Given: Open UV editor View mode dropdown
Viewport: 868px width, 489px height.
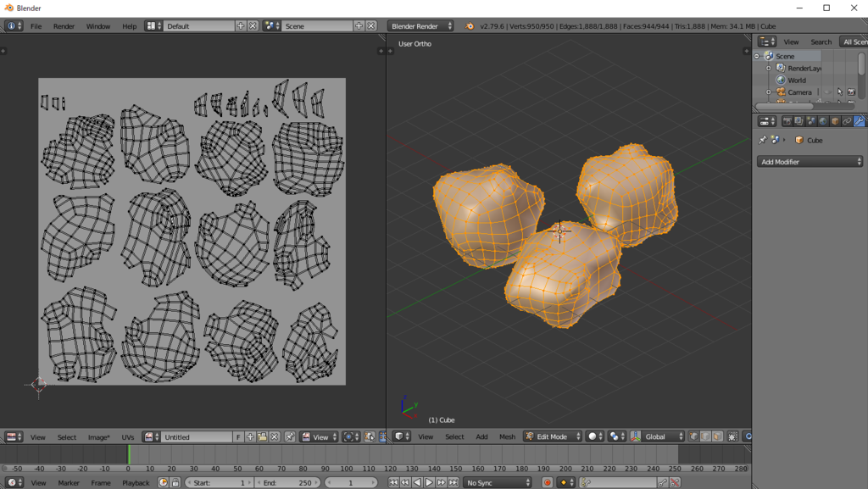Looking at the screenshot, I should 319,437.
